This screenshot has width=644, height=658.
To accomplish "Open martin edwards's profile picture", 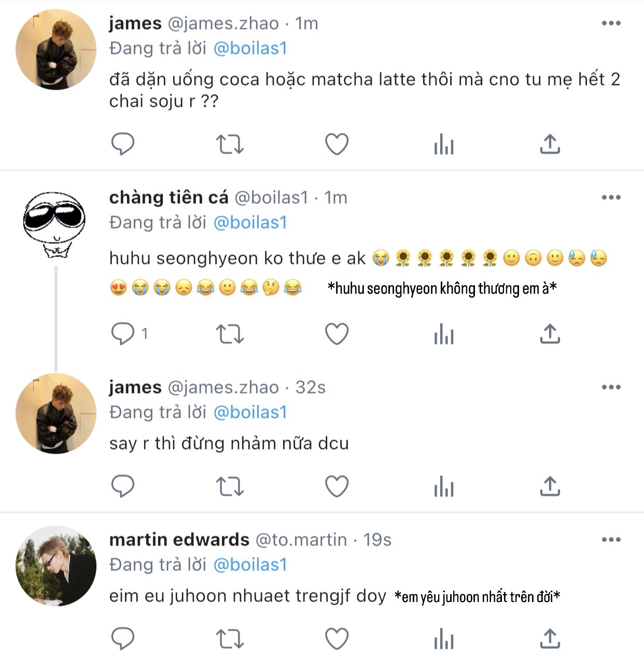I will point(56,566).
